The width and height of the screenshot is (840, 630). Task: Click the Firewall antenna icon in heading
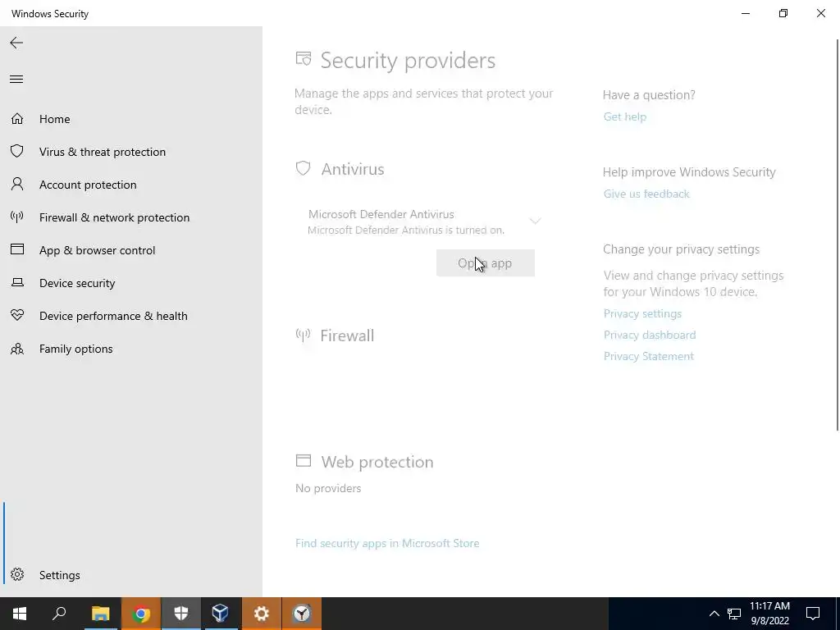(304, 336)
